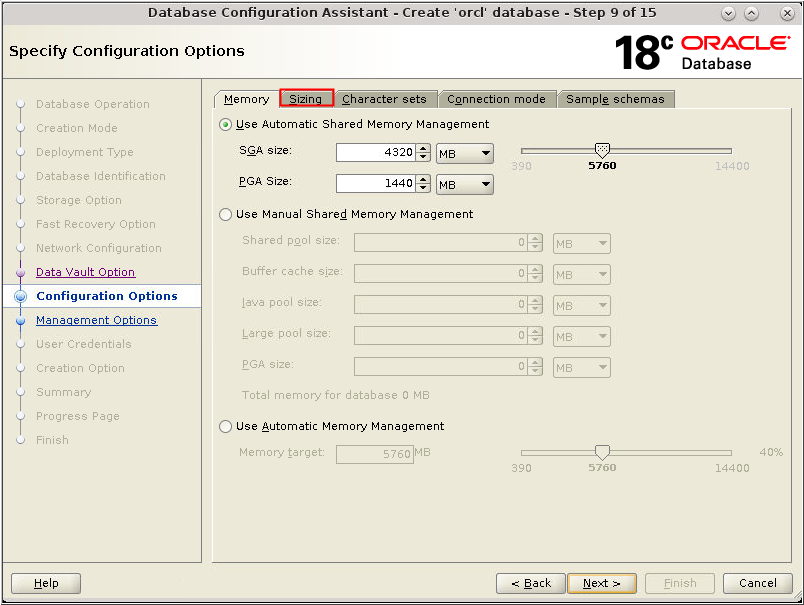Increase PGA size with up arrow

(423, 179)
